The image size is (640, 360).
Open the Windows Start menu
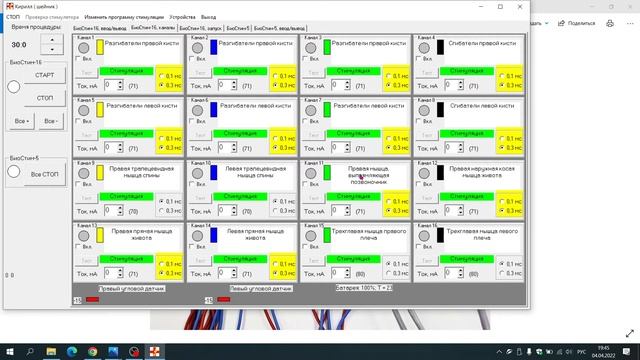click(9, 351)
